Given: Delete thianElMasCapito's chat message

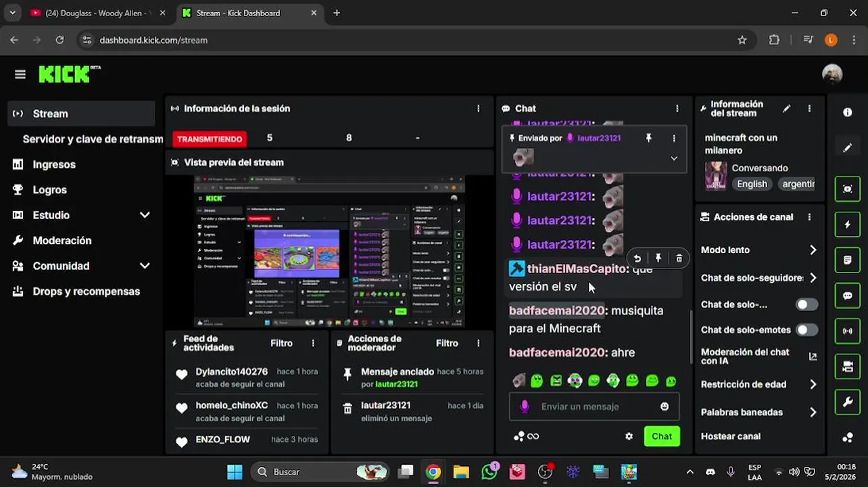Looking at the screenshot, I should pos(679,258).
